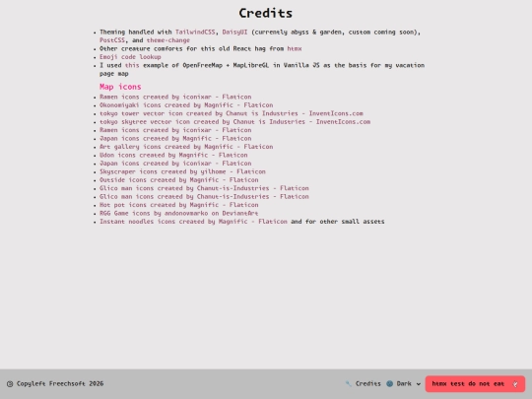532x399 pixels.
Task: Open Emoji code lookup link
Action: pyautogui.click(x=130, y=57)
